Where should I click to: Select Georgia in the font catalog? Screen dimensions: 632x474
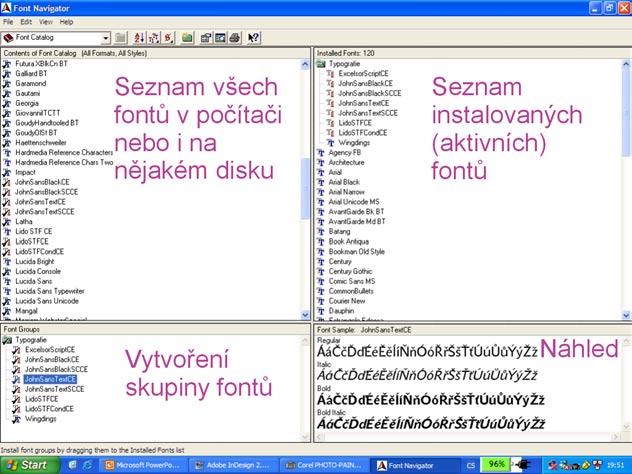[27, 103]
